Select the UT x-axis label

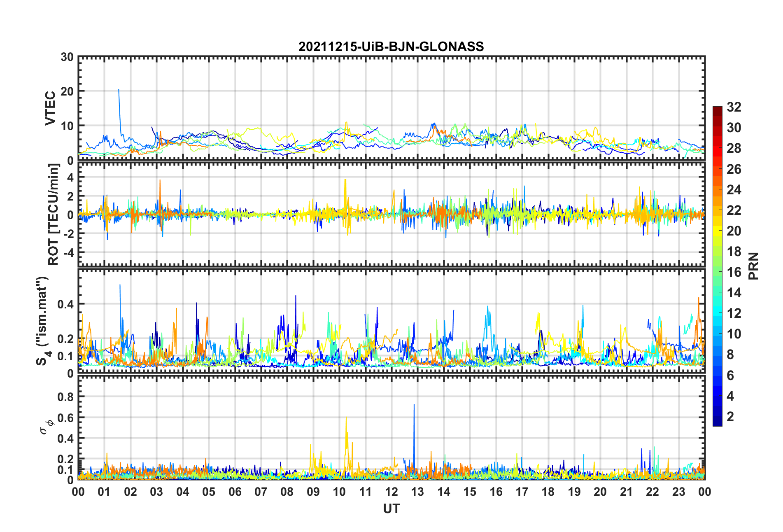pyautogui.click(x=391, y=509)
